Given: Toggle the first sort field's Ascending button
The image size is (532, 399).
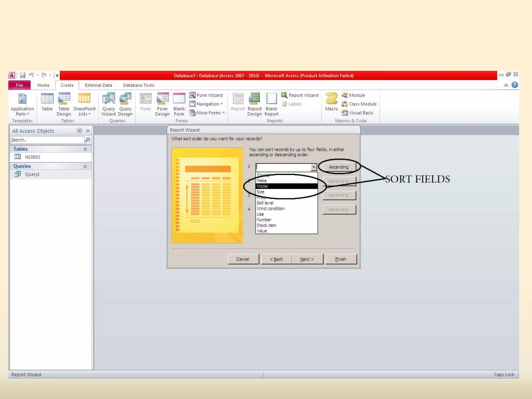Looking at the screenshot, I should 338,167.
